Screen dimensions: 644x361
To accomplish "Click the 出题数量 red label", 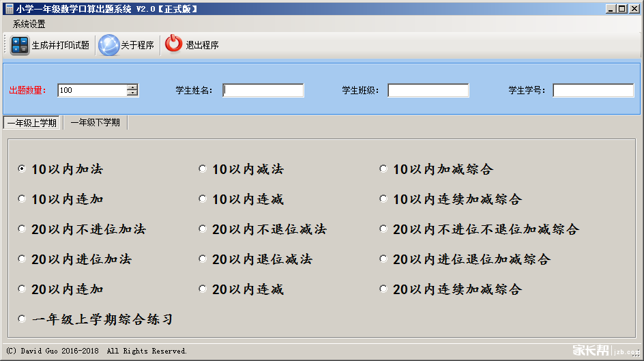I will click(27, 90).
